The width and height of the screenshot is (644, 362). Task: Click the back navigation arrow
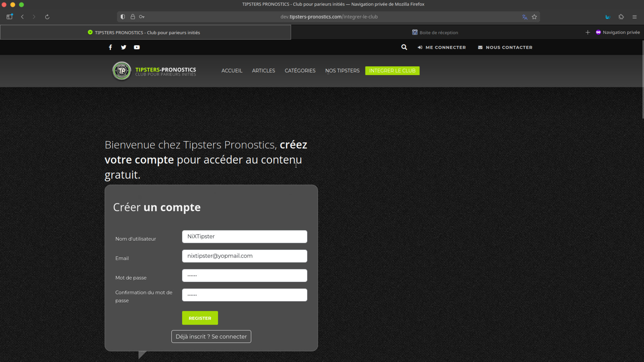tap(22, 17)
